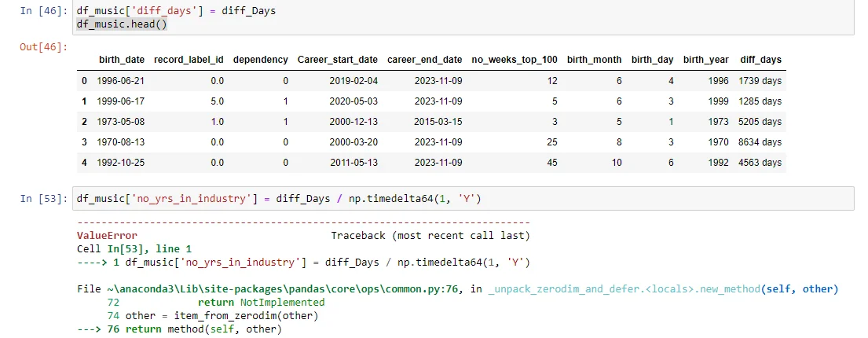Click the diff_days column header
868x338 pixels.
(760, 60)
